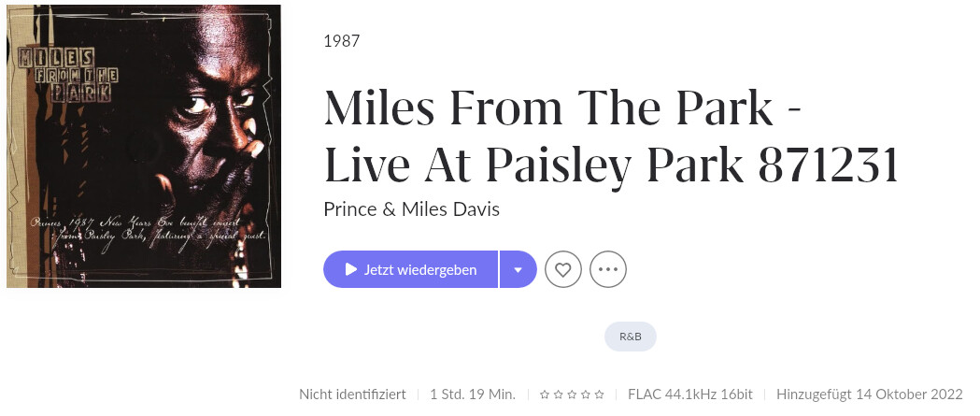Click the Nicht identifiziert status label
Viewport: 980px width, 416px height.
[352, 394]
